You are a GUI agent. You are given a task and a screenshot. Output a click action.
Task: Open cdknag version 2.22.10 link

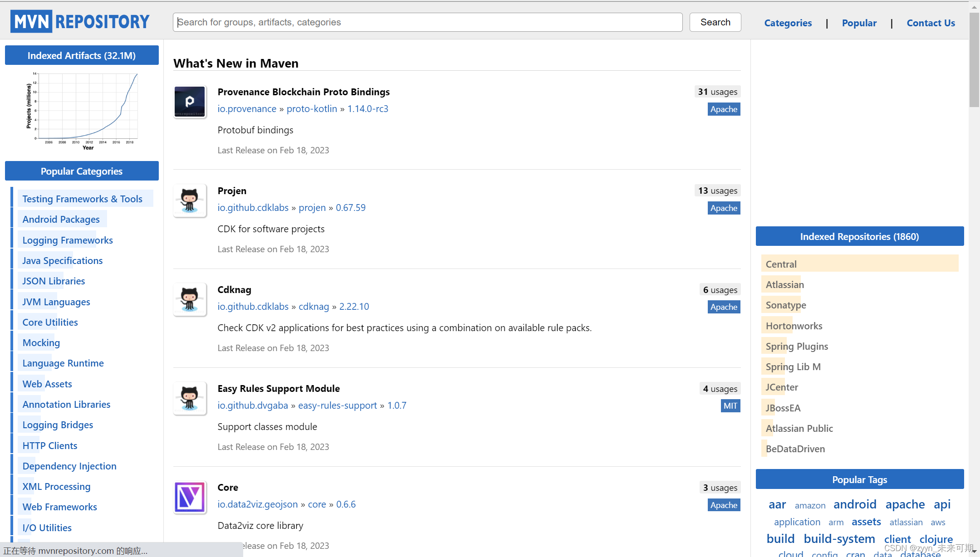[x=354, y=306]
